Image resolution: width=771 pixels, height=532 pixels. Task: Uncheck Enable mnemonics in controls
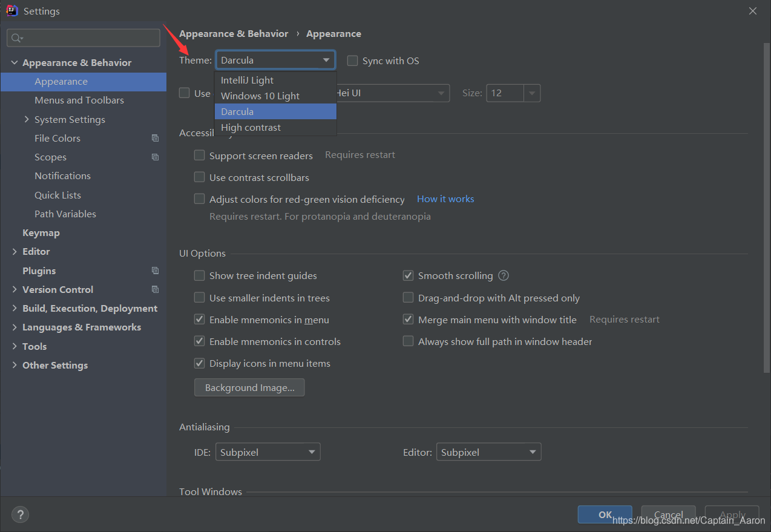click(x=199, y=341)
